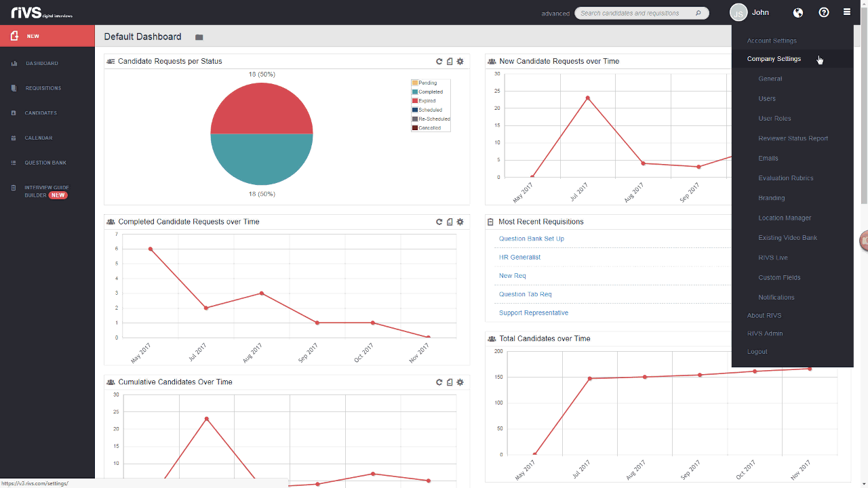Screen dimensions: 868x488
Task: Open Reviewer Status Report menu entry
Action: pyautogui.click(x=793, y=138)
